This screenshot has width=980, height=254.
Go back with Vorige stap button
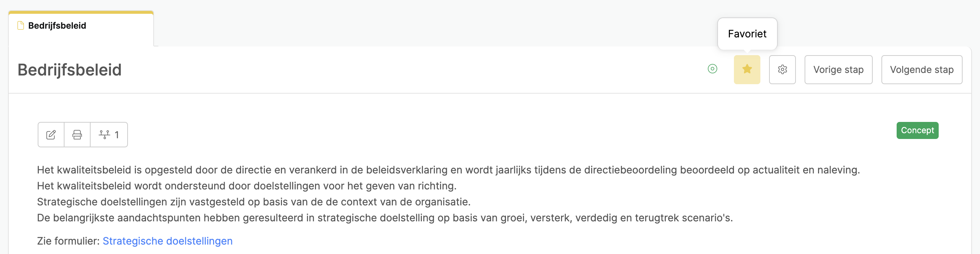click(838, 70)
